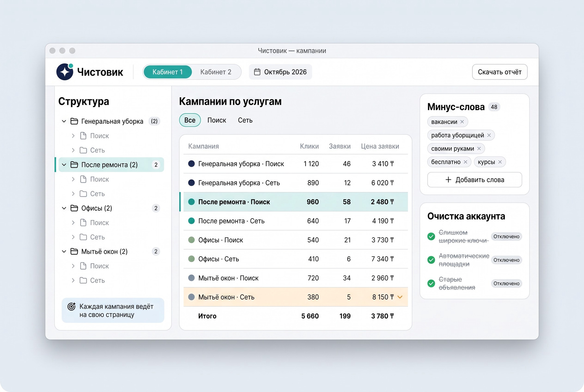Click the Чистовик star logo icon
Screen dimensions: 584x392
pyautogui.click(x=65, y=72)
